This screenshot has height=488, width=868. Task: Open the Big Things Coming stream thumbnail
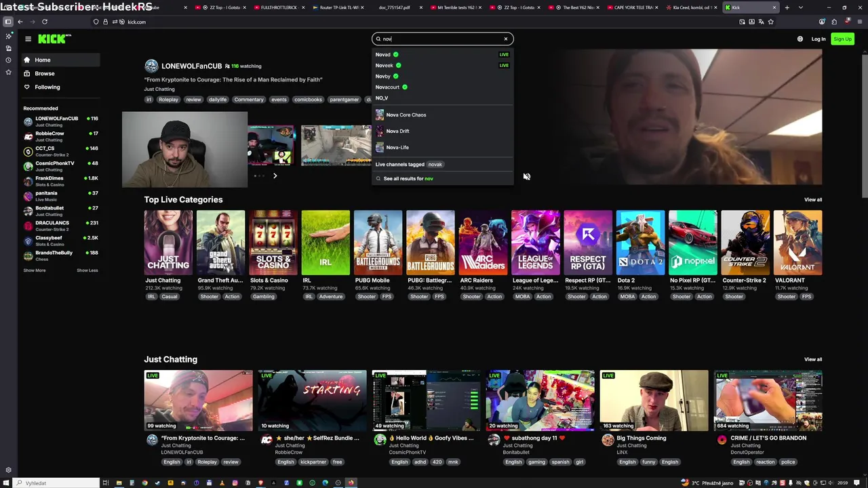pyautogui.click(x=654, y=401)
